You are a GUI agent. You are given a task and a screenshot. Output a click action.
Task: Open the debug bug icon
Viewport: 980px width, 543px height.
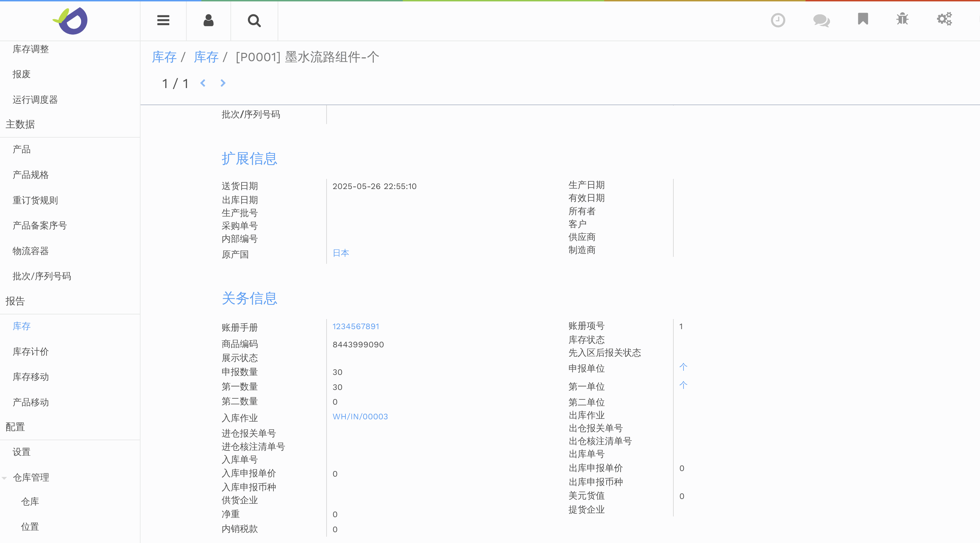pyautogui.click(x=902, y=19)
